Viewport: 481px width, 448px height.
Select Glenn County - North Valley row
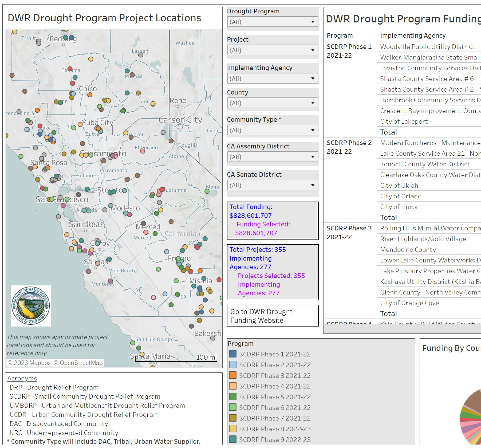[x=429, y=292]
